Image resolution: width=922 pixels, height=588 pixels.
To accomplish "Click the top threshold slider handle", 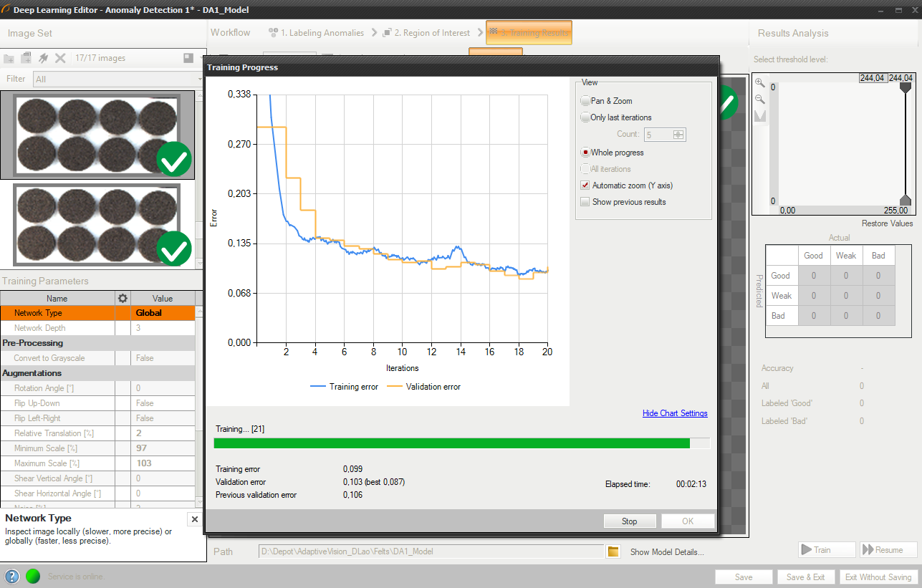I will [905, 87].
